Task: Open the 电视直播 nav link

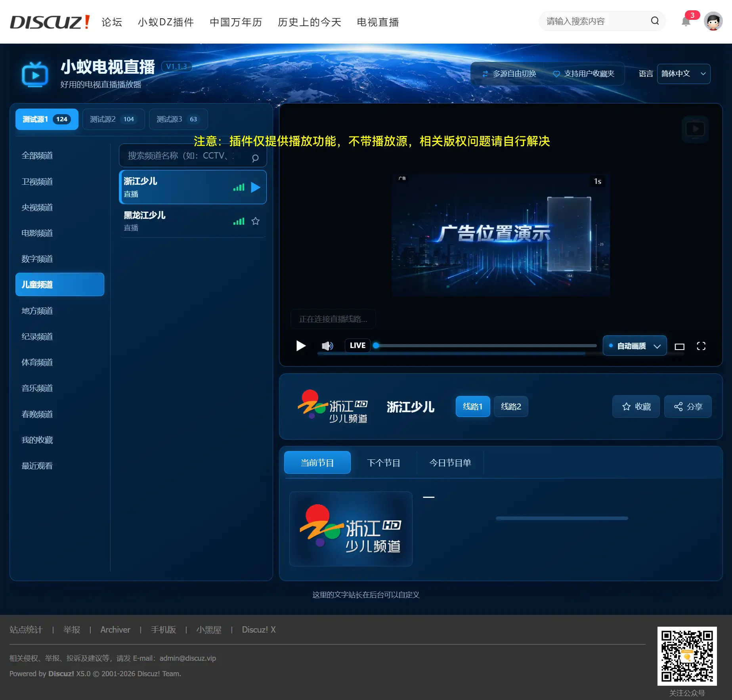Action: coord(378,22)
